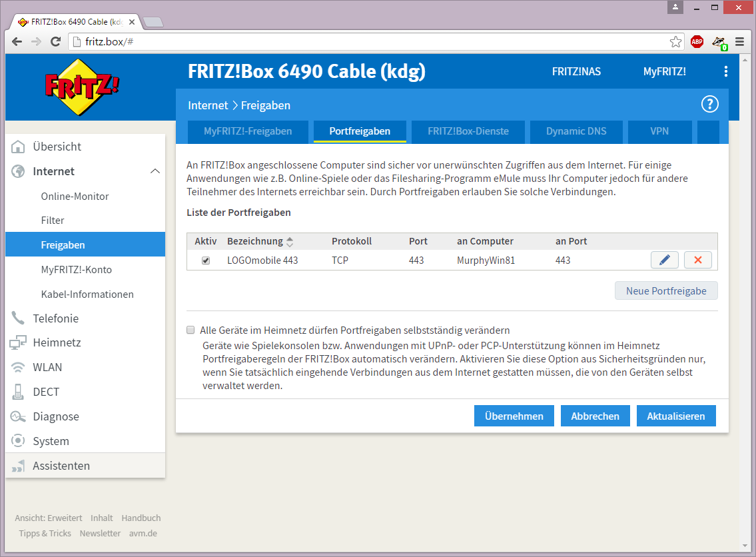This screenshot has height=557, width=756.
Task: Click the LOGOmobile 443 entry name
Action: pos(262,261)
